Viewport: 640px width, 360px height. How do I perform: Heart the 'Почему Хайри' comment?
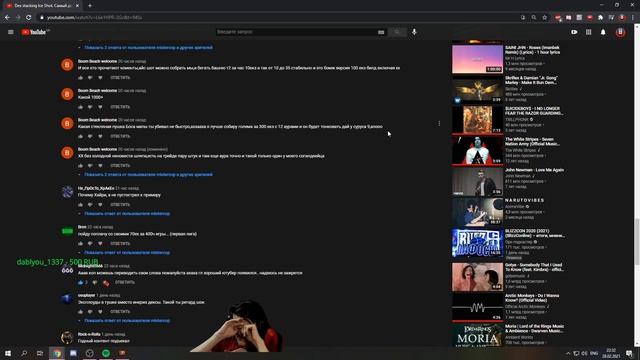100,204
